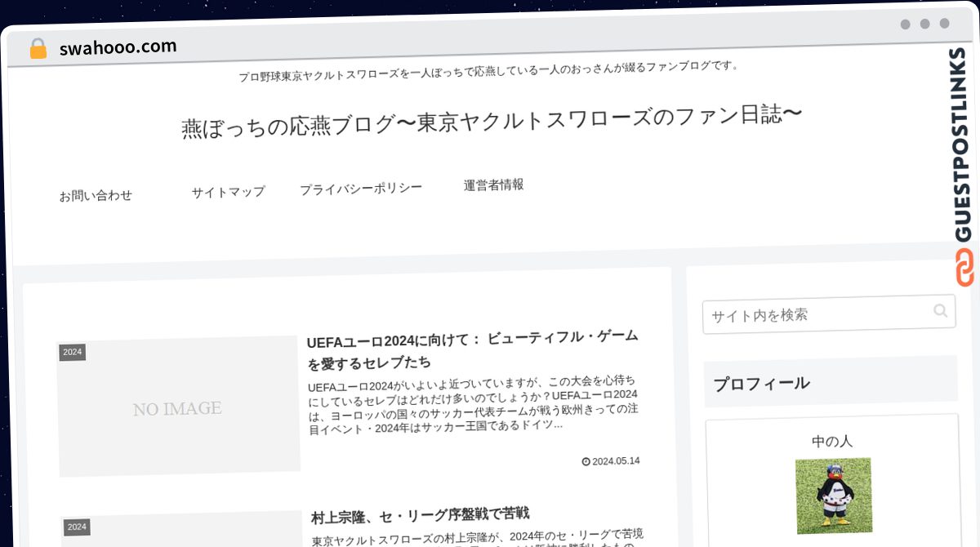Click the 中の人 profile name
Screen dimensions: 980x547
tap(832, 441)
